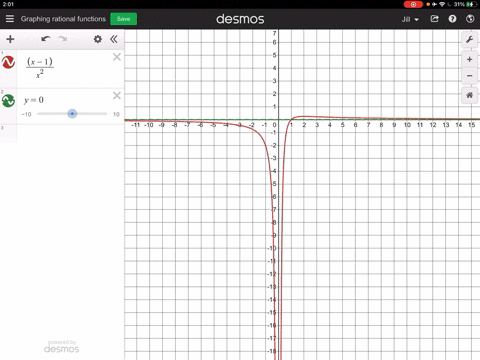The height and width of the screenshot is (360, 480).
Task: Collapse the expression list panel
Action: (x=114, y=39)
